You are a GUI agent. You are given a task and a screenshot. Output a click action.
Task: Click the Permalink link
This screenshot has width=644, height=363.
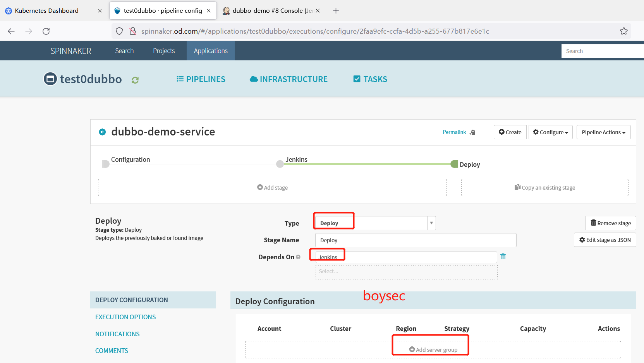(454, 132)
